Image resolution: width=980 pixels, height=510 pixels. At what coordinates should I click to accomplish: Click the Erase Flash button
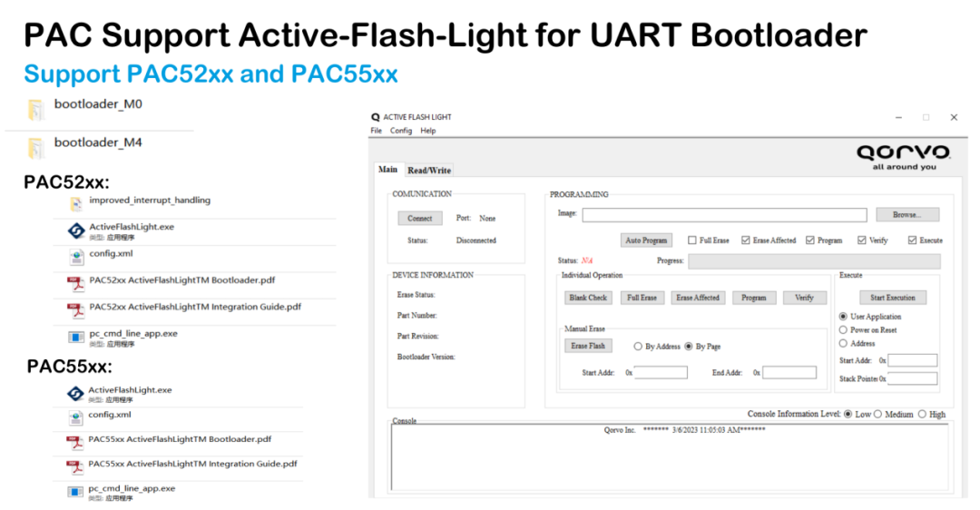(588, 346)
